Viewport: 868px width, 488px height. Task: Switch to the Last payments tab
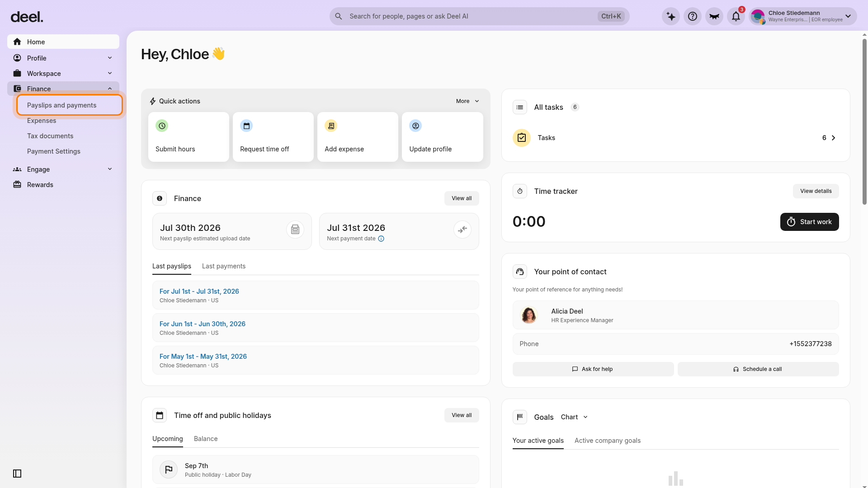[x=224, y=266]
